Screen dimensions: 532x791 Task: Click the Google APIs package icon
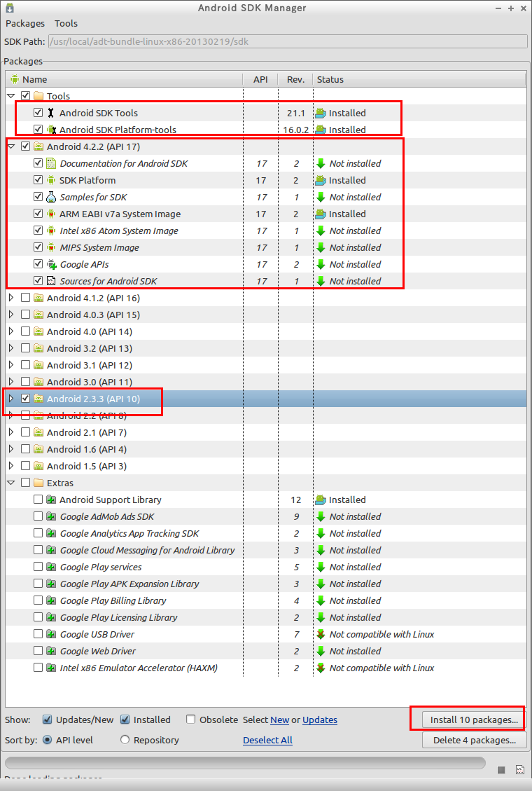click(51, 264)
